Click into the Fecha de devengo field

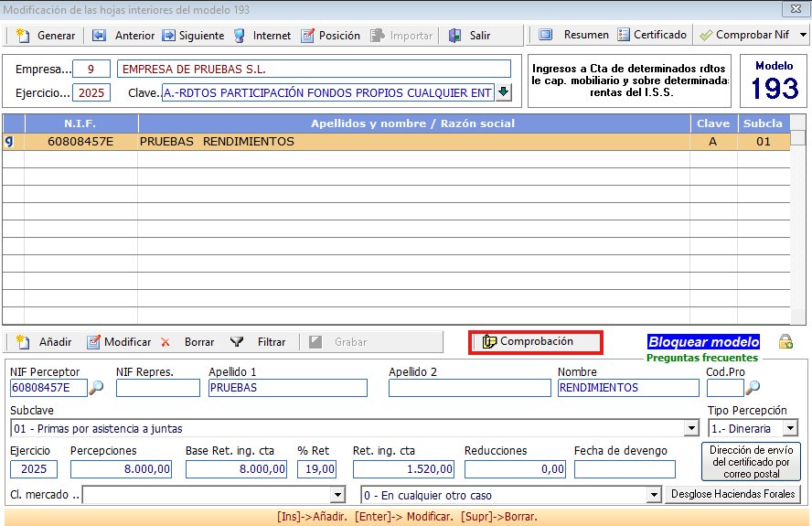[x=624, y=469]
